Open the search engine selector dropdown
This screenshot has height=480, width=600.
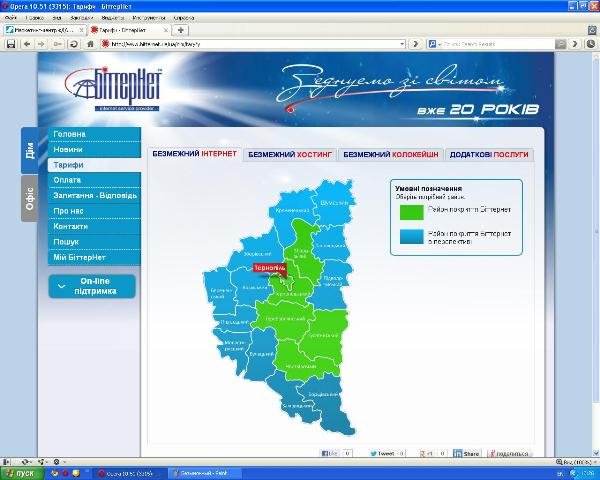coord(434,44)
